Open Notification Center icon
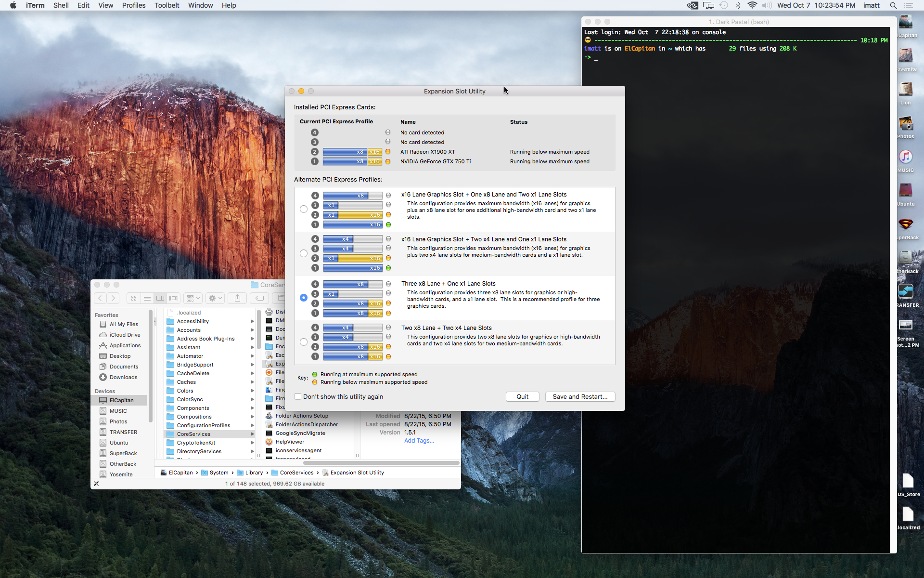This screenshot has height=578, width=924. (x=909, y=5)
